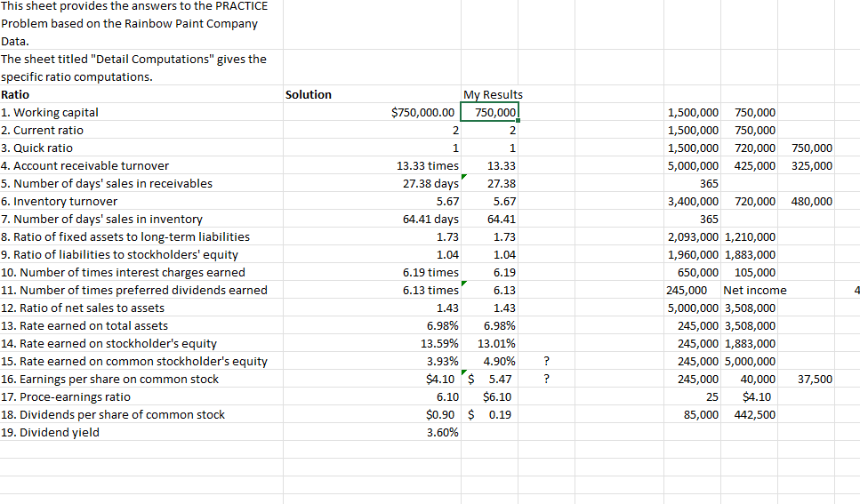Select the "6.19 times" solution cell
The width and height of the screenshot is (860, 504).
[372, 272]
